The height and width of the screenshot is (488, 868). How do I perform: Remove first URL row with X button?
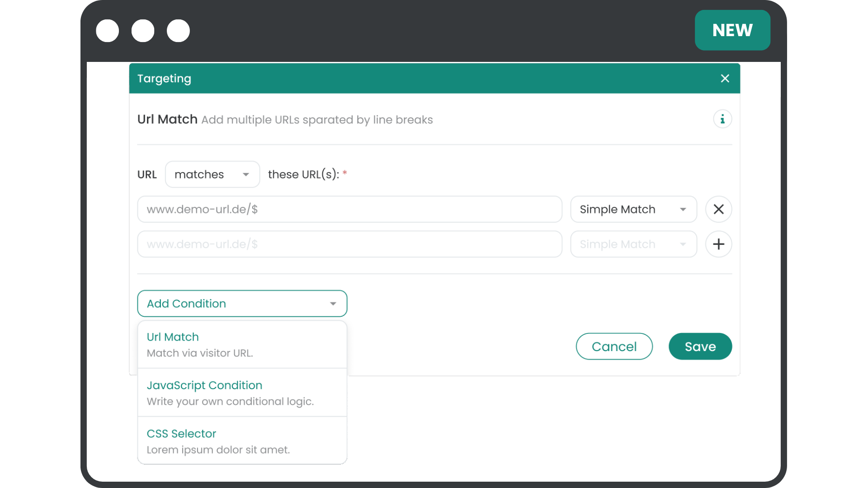pos(718,209)
